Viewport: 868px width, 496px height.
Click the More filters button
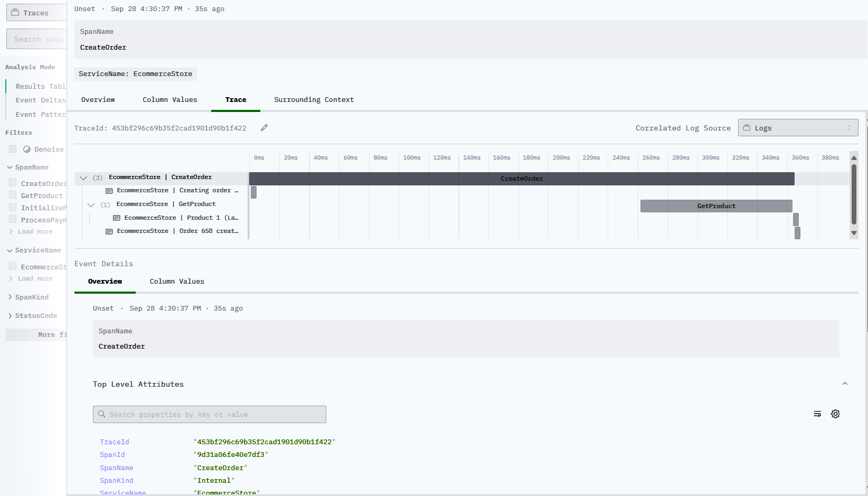point(36,335)
